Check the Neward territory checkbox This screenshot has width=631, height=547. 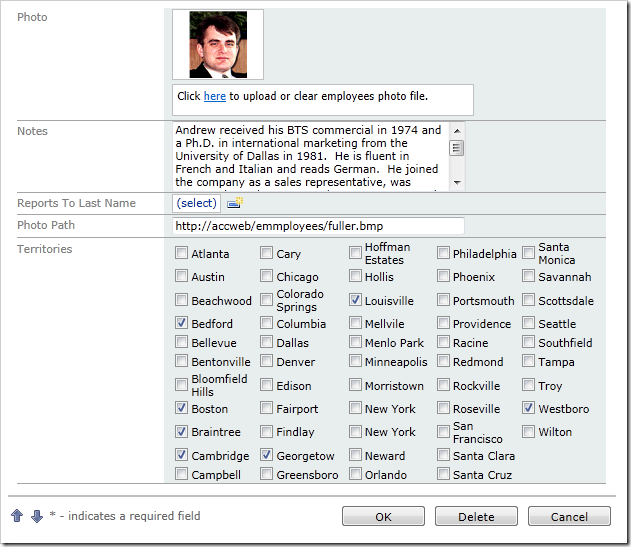(355, 455)
